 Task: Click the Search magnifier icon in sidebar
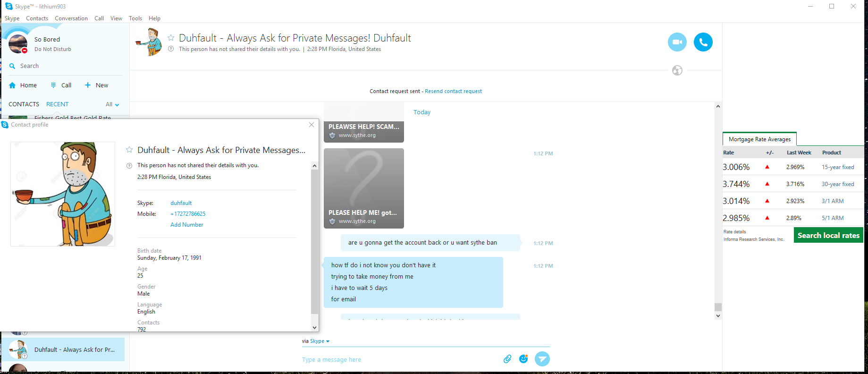tap(12, 66)
